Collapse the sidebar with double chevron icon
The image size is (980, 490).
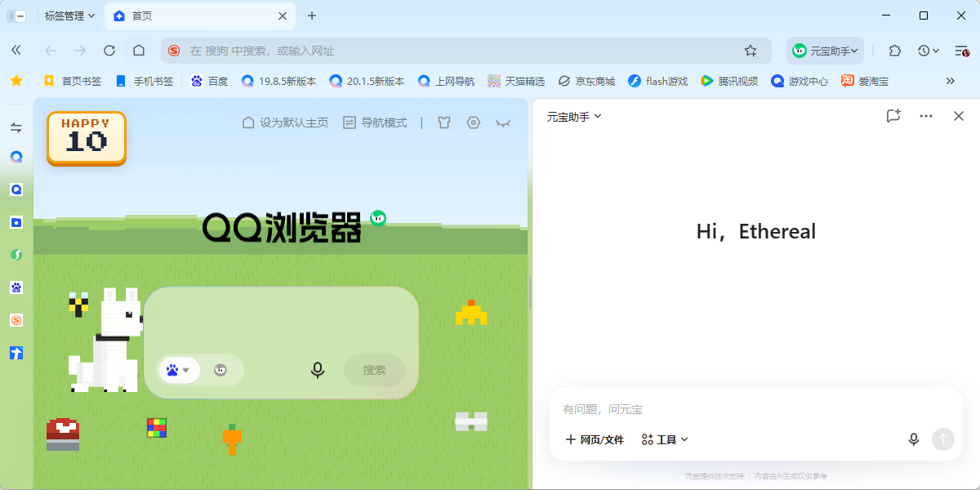[x=16, y=51]
